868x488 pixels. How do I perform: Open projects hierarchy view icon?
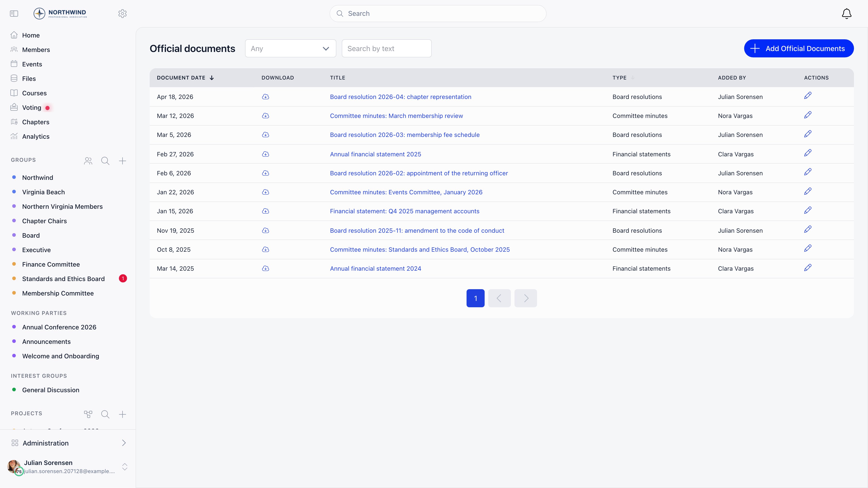click(88, 414)
